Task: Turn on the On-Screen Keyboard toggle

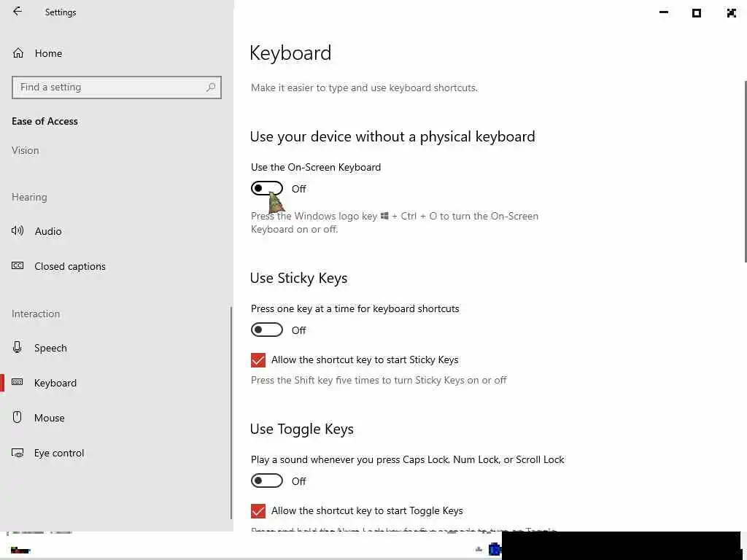Action: (267, 189)
